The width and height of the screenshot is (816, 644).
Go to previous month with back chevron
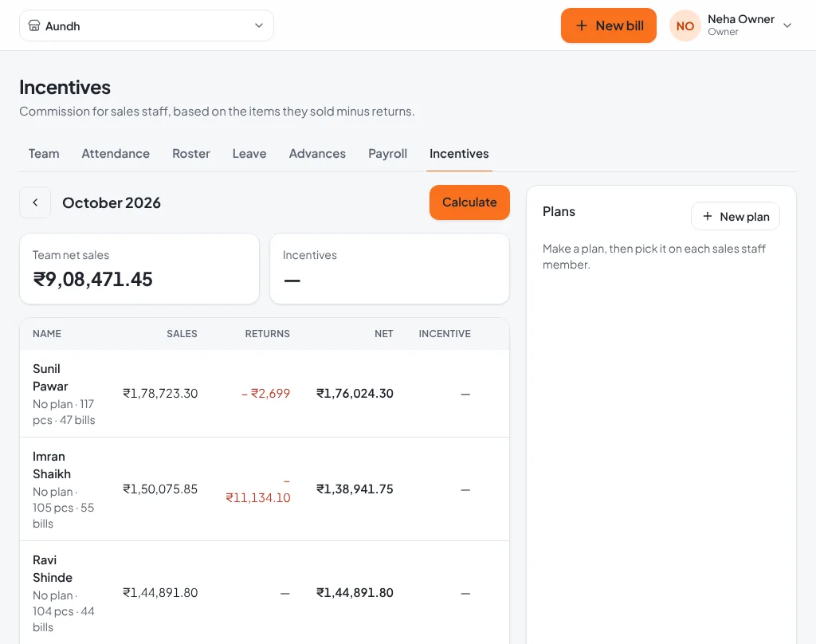point(35,202)
